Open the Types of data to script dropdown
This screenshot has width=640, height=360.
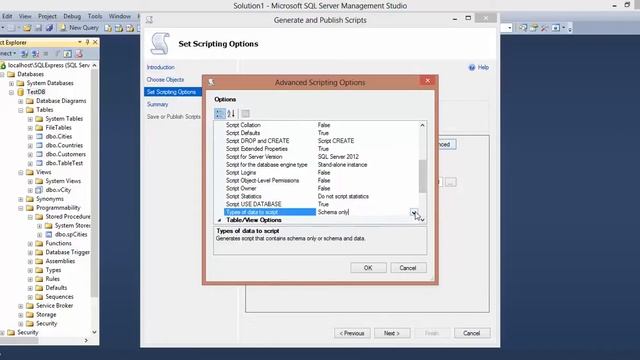[414, 212]
